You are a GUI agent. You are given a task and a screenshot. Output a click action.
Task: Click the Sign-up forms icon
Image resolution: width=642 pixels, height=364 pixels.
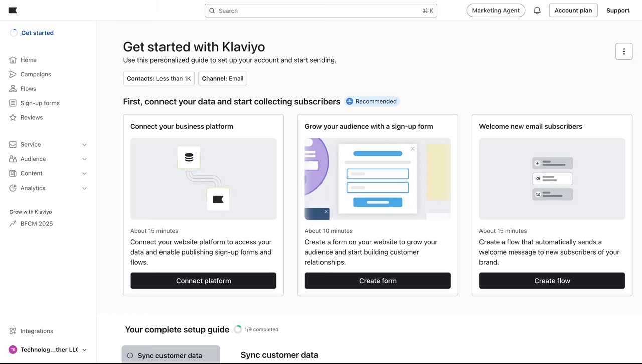(13, 103)
